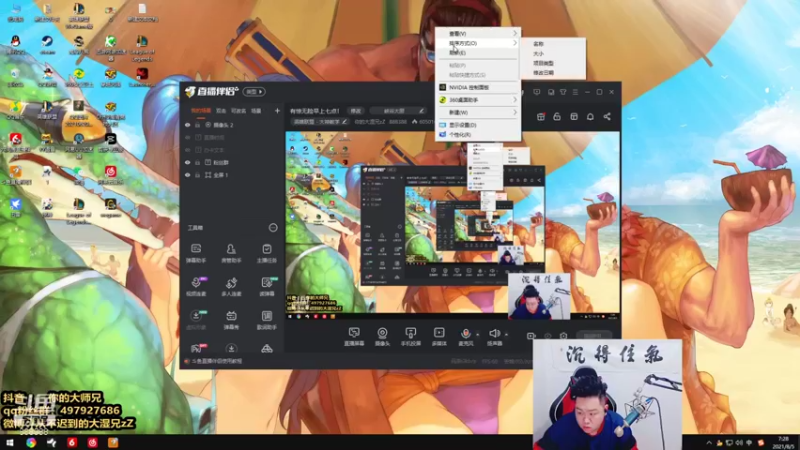This screenshot has width=800, height=450.
Task: Open the 主播任务 streamer task tool
Action: [266, 253]
